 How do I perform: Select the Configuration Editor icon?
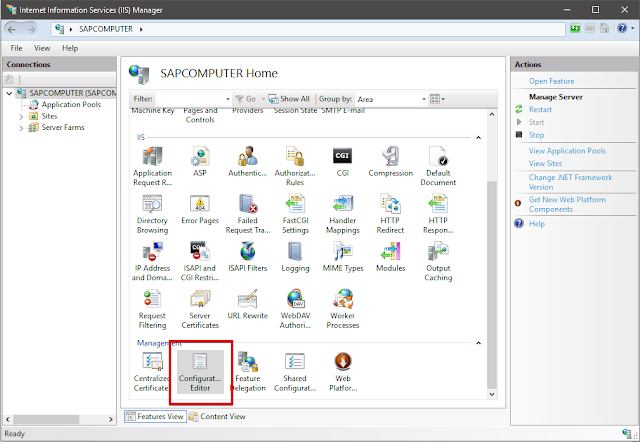pos(200,372)
